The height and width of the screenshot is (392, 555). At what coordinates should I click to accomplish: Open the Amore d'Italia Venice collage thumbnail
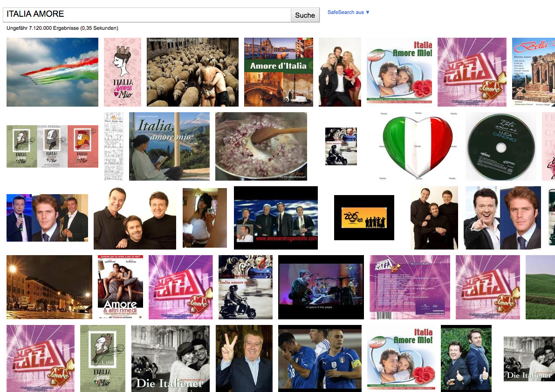click(279, 72)
